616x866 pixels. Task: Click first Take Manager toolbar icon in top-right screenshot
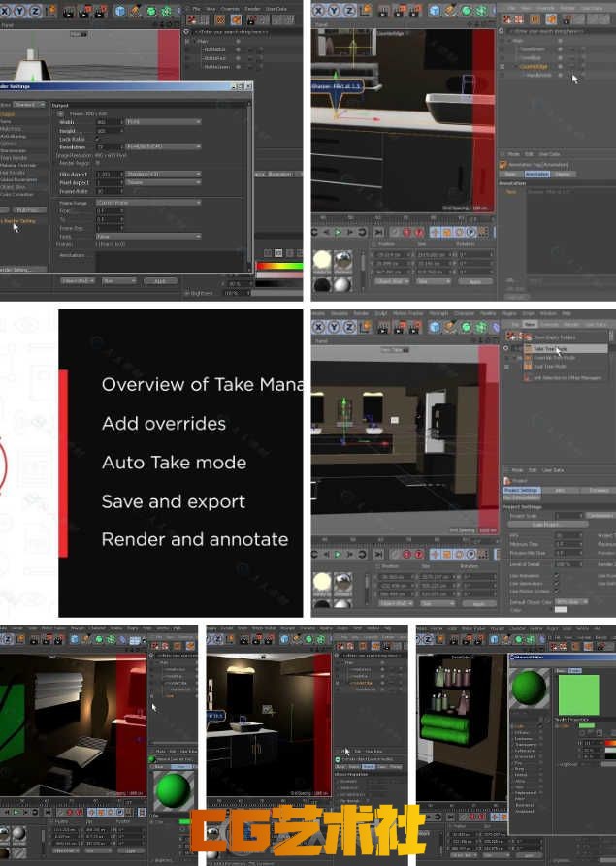click(507, 20)
